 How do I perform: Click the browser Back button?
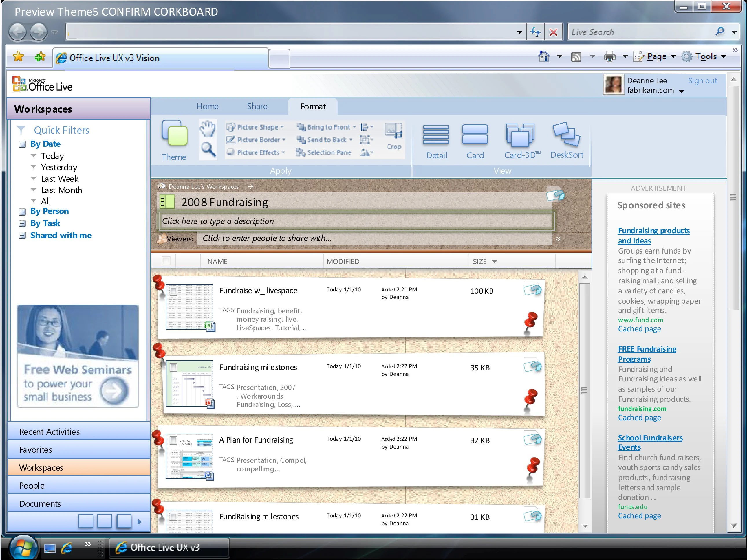(x=17, y=32)
